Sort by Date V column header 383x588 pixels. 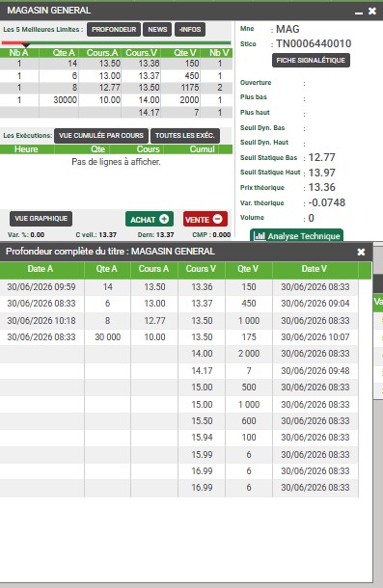coord(315,269)
